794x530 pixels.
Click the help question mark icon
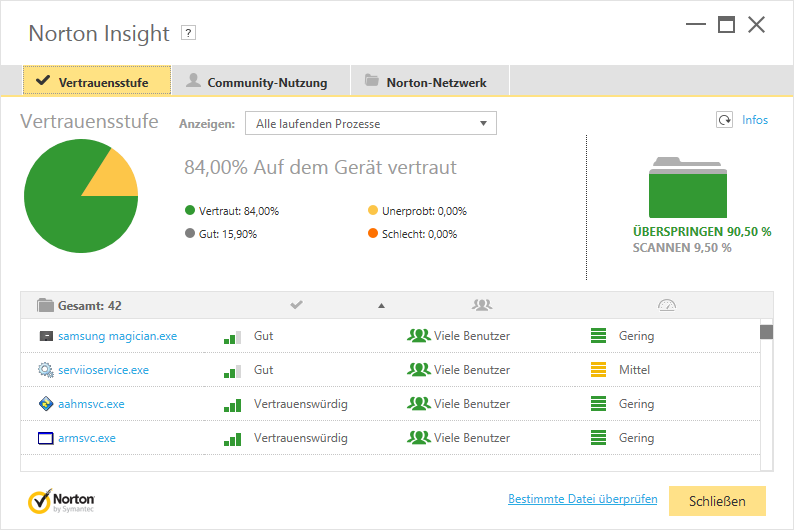[188, 33]
